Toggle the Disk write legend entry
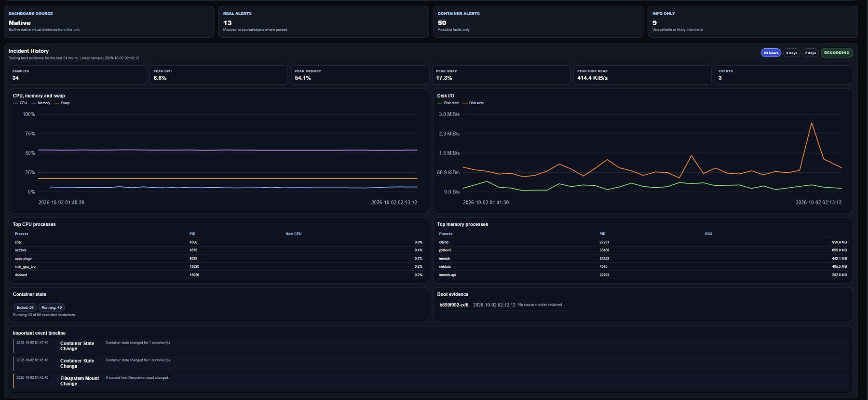The height and width of the screenshot is (400, 868). [x=474, y=103]
